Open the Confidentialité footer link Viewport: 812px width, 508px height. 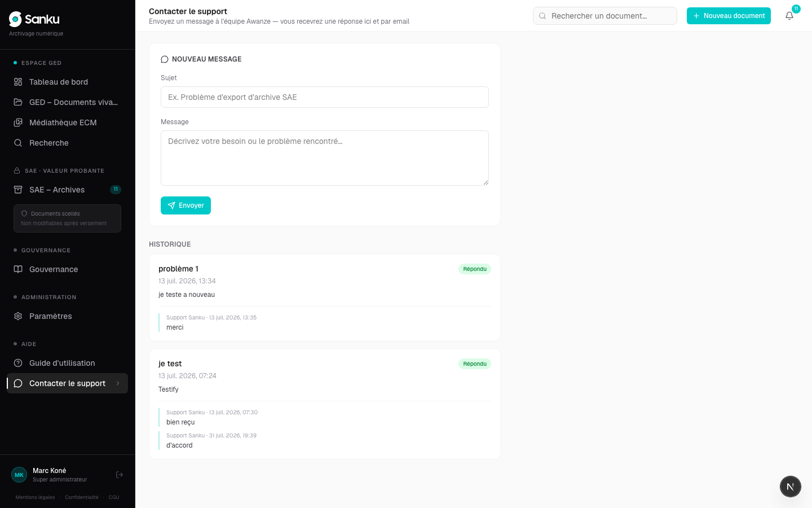pos(82,497)
